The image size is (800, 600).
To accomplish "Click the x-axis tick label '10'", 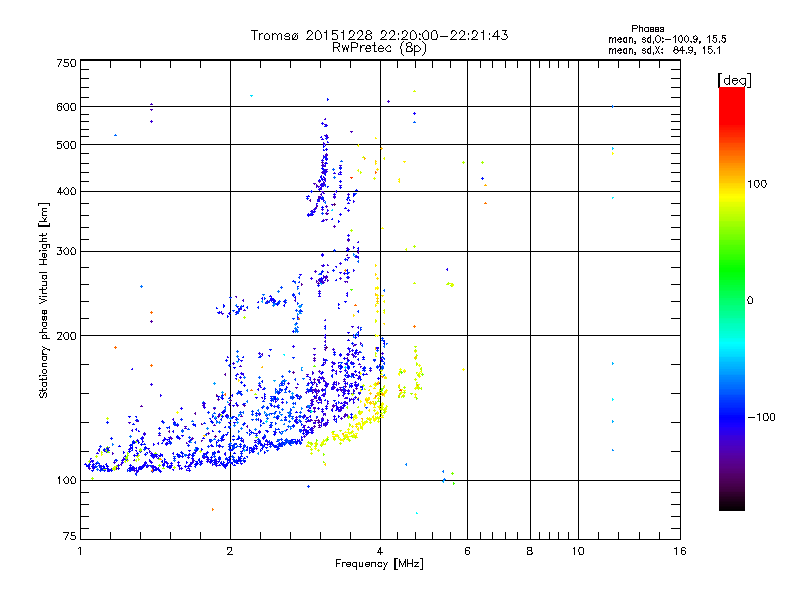I will (578, 551).
